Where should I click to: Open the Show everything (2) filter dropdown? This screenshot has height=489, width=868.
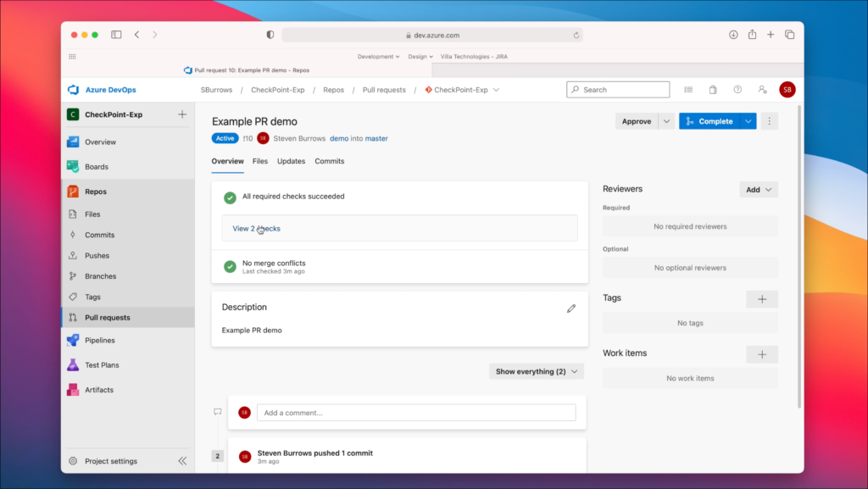coord(537,372)
